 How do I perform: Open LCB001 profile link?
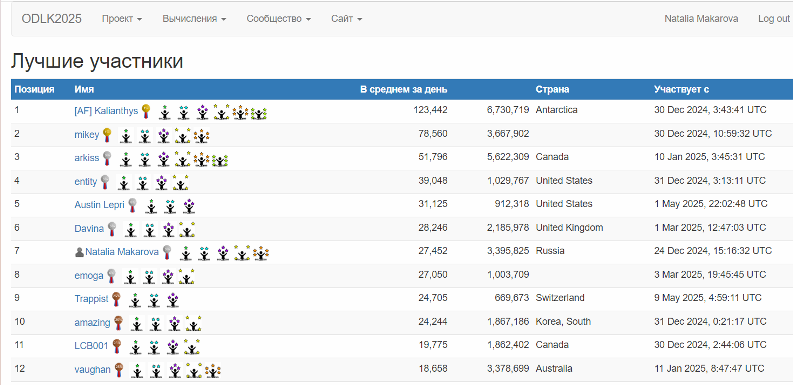tap(92, 346)
